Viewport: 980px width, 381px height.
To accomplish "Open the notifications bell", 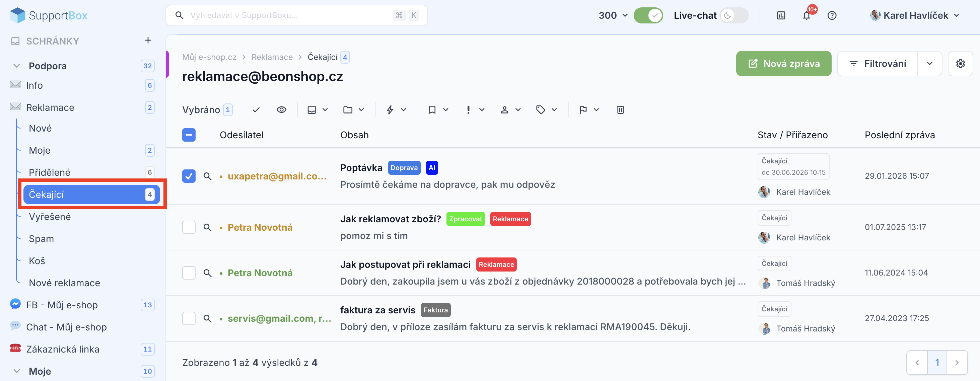I will pyautogui.click(x=806, y=16).
